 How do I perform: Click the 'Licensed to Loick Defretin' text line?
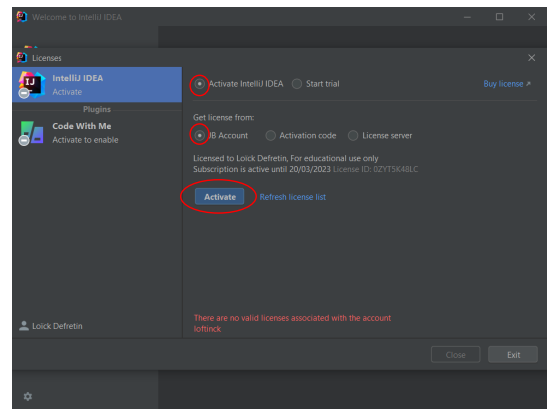286,158
